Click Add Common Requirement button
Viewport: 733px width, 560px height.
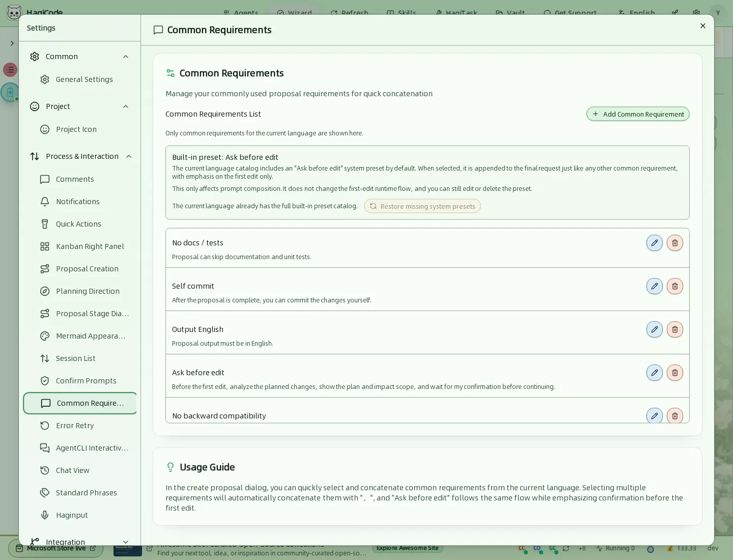tap(638, 114)
